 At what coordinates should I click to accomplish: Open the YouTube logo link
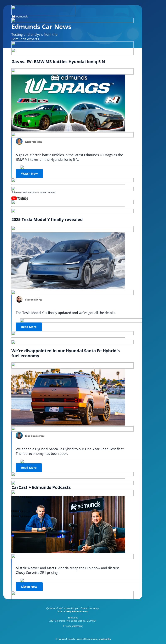(x=20, y=198)
